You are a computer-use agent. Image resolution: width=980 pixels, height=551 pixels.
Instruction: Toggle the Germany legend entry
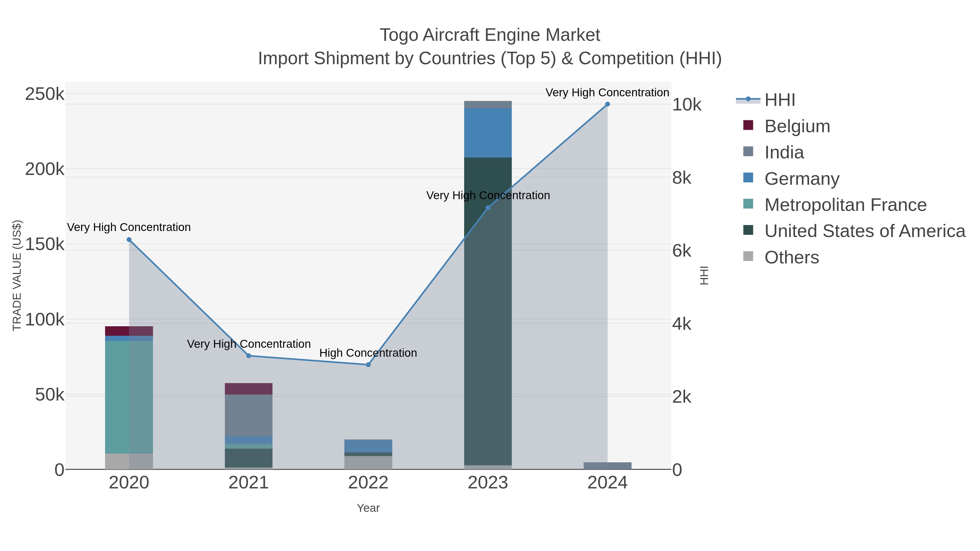click(791, 178)
